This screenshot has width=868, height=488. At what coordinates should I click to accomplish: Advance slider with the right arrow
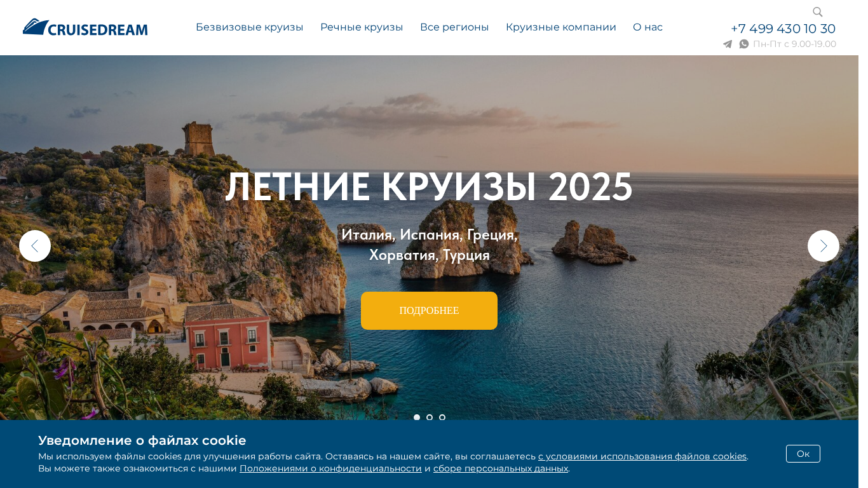click(824, 246)
